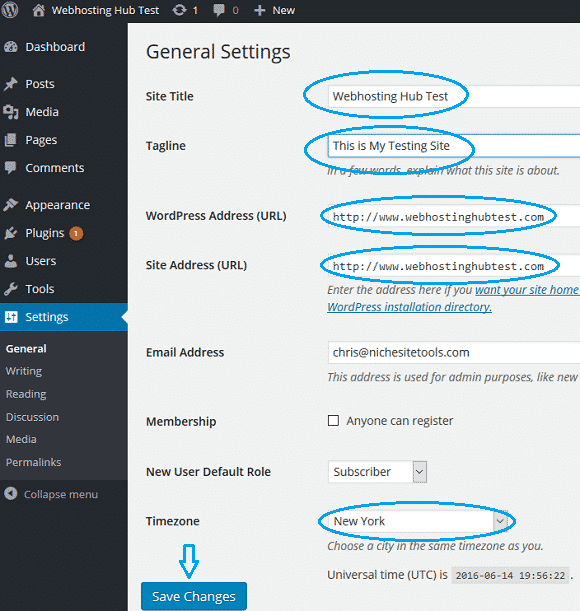Open General settings submenu
580x611 pixels.
coord(26,349)
